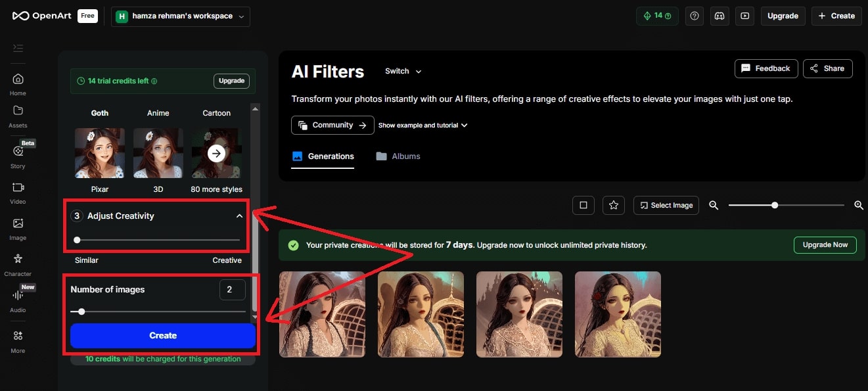This screenshot has height=391, width=868.
Task: Open hamza rehman's workspace dropdown
Action: [180, 16]
